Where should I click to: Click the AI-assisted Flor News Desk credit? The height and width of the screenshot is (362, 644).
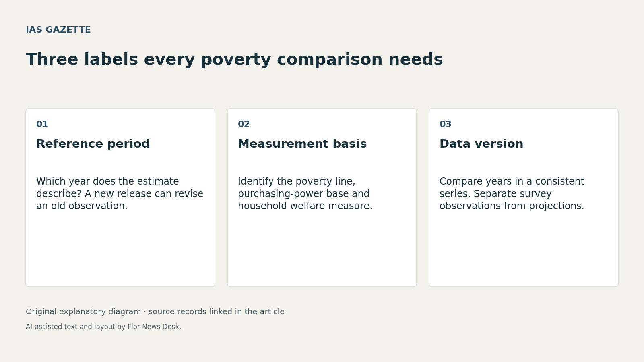(x=103, y=327)
